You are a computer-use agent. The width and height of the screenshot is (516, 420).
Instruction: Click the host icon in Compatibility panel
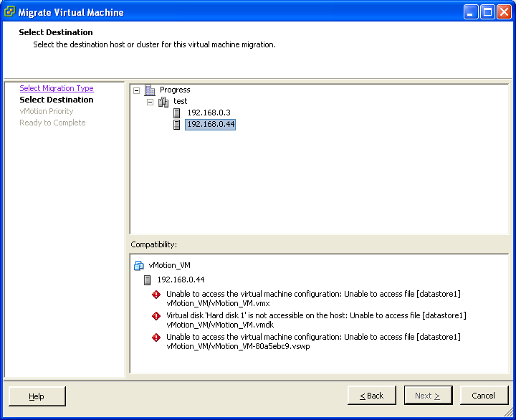[148, 280]
